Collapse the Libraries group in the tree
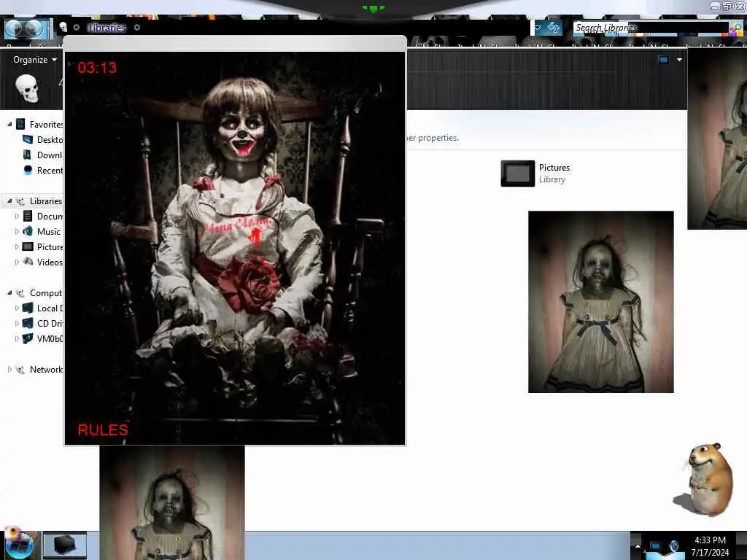The width and height of the screenshot is (747, 560). point(9,201)
